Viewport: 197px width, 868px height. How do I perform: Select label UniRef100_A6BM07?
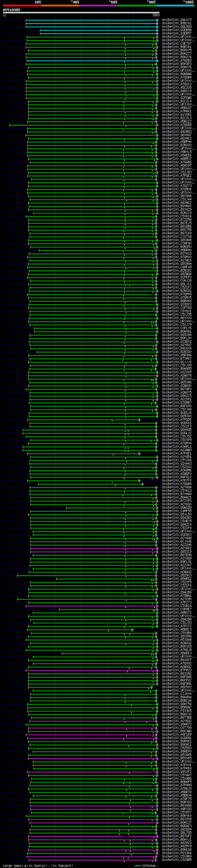pos(176,159)
